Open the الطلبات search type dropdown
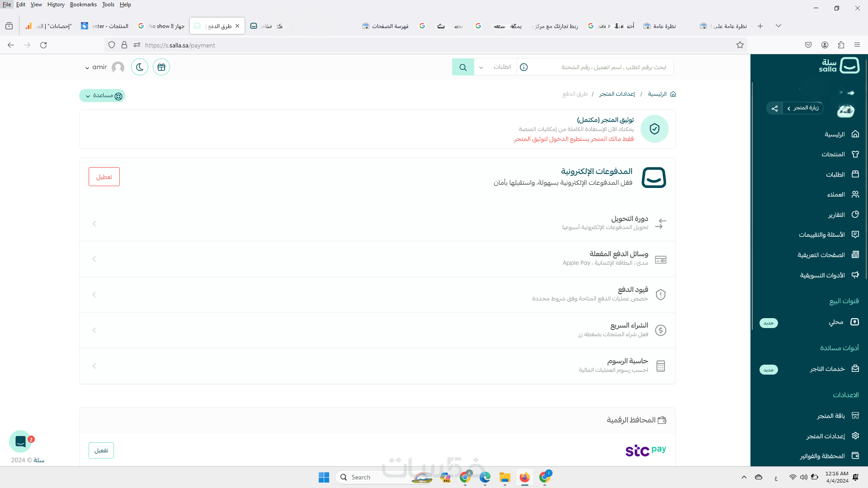Image resolution: width=868 pixels, height=488 pixels. (x=495, y=67)
